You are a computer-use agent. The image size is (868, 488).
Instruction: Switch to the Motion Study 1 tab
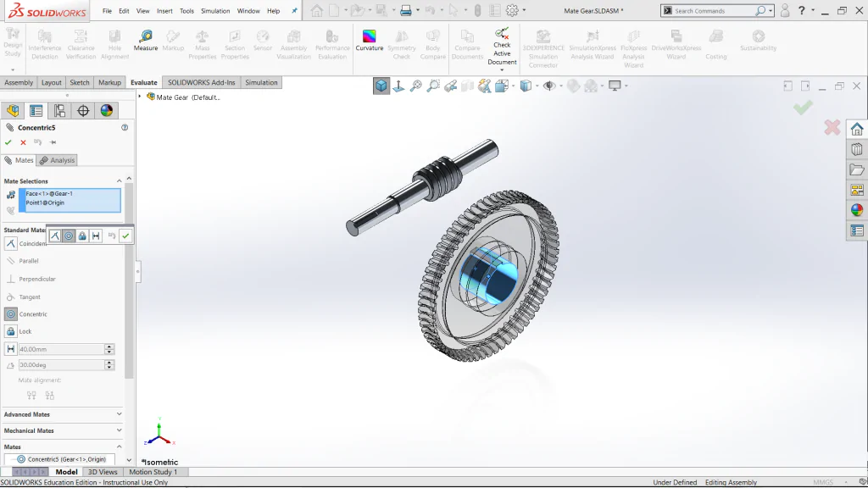coord(153,472)
